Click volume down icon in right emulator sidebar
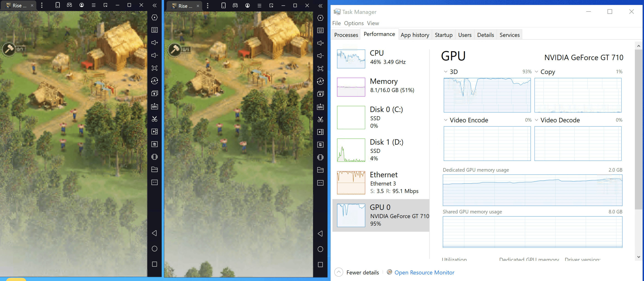The height and width of the screenshot is (281, 644). click(x=320, y=56)
